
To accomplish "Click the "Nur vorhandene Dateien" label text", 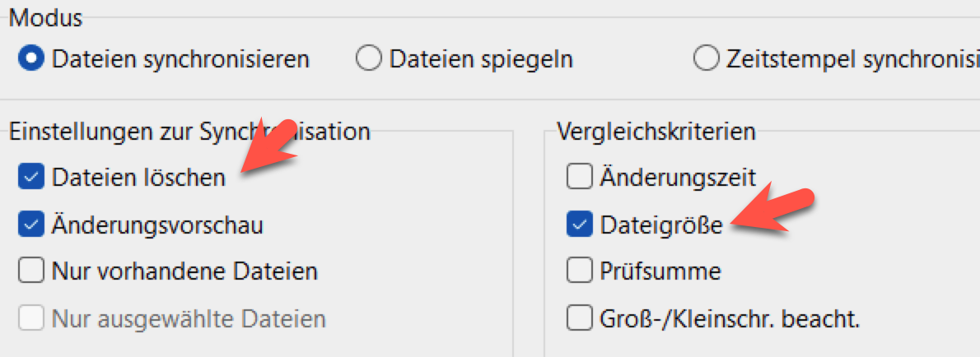I will pyautogui.click(x=184, y=271).
